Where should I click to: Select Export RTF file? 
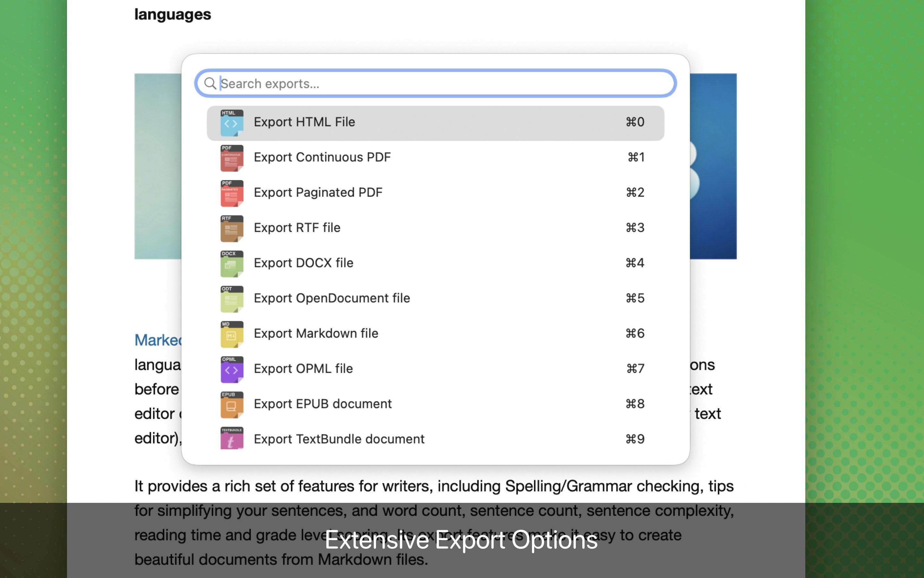435,228
